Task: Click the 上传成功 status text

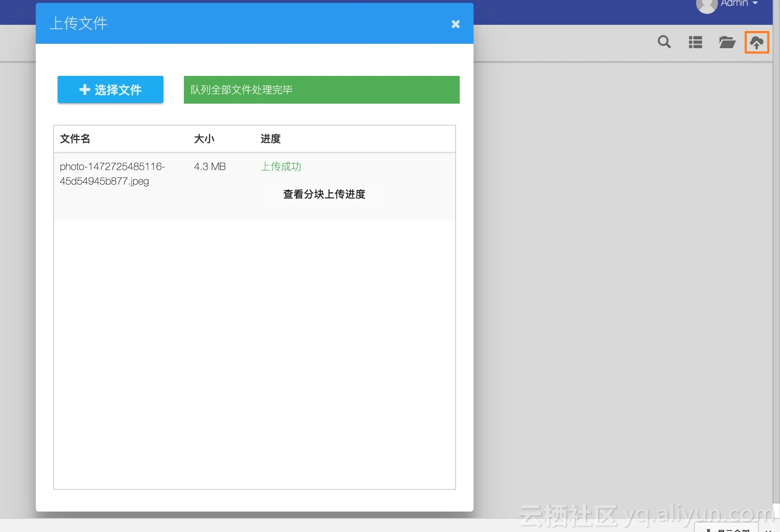Action: pos(281,166)
